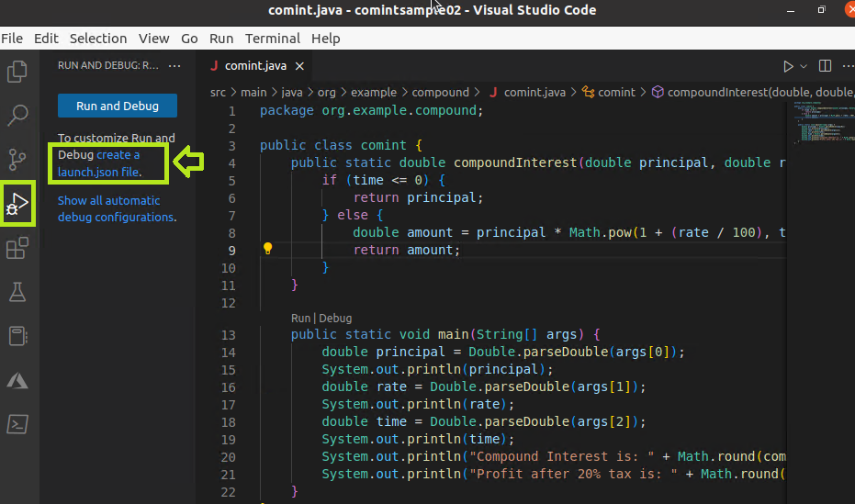The width and height of the screenshot is (855, 504).
Task: Select comint.java in the breadcrumb
Action: [x=528, y=92]
